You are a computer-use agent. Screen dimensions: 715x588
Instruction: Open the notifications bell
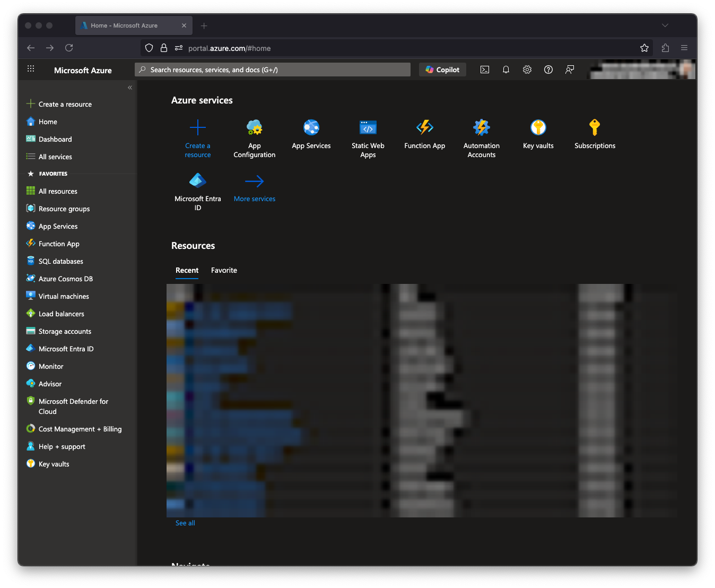505,69
